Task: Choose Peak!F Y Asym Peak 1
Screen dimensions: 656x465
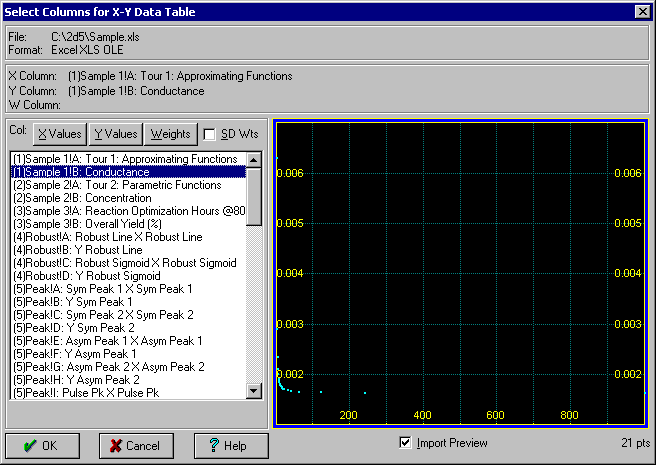Action: pyautogui.click(x=74, y=354)
